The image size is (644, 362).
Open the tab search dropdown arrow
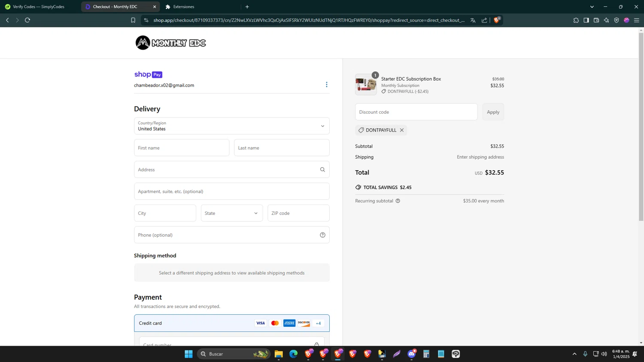tap(592, 7)
